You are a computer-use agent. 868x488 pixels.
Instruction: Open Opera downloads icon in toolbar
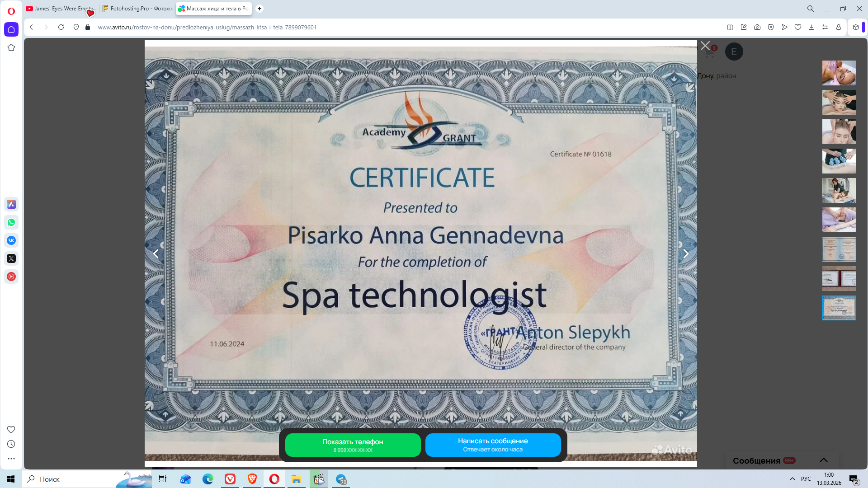tap(811, 27)
